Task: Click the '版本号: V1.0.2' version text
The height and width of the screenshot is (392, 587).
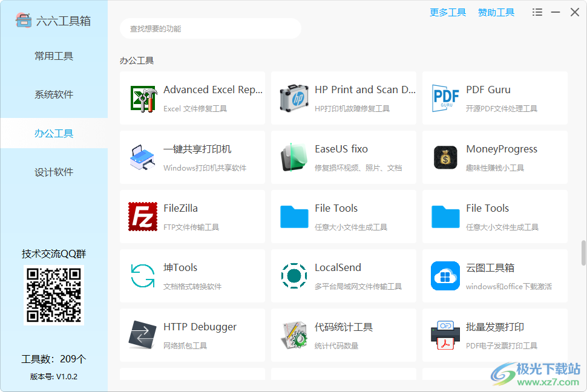Action: pos(54,377)
